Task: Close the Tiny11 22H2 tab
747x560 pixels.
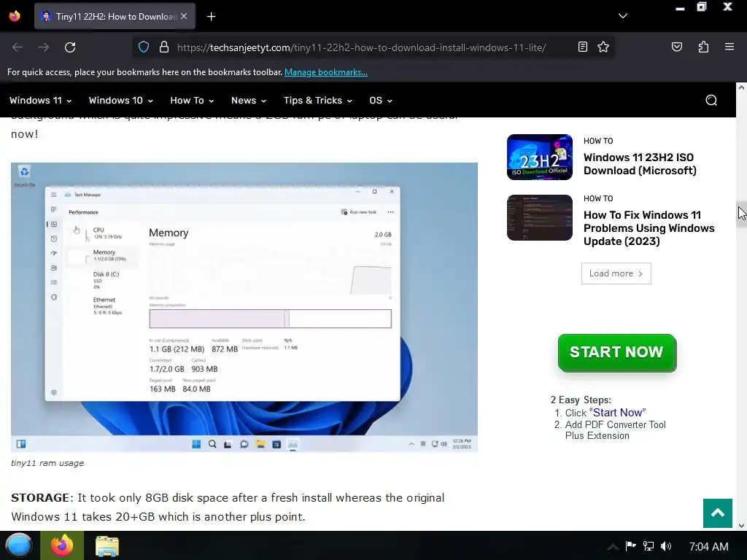Action: pos(184,16)
